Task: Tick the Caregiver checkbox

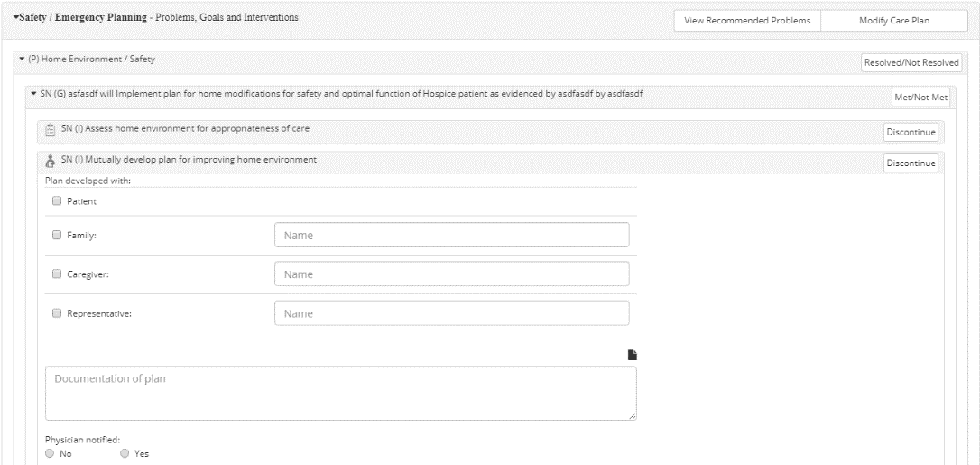Action: 57,274
